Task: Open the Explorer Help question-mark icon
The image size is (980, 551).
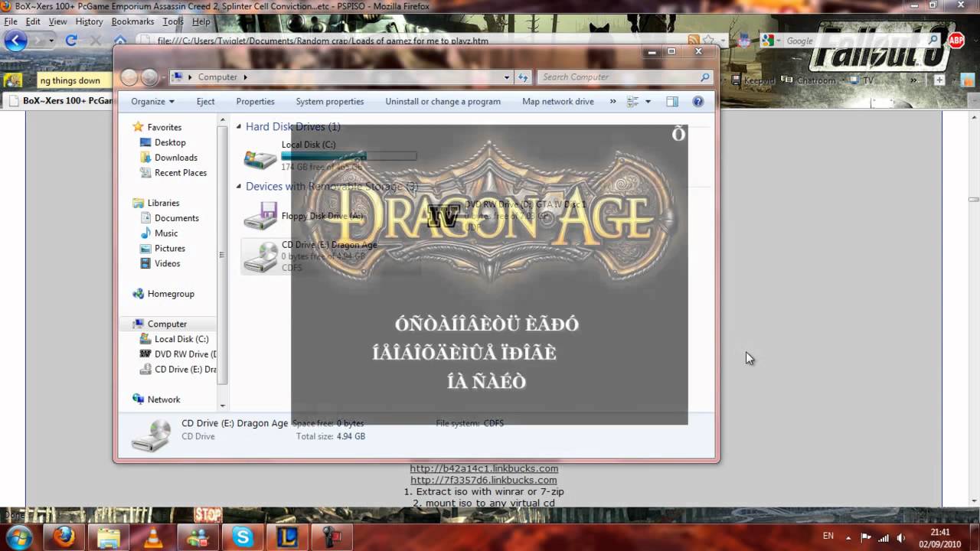Action: click(x=697, y=101)
